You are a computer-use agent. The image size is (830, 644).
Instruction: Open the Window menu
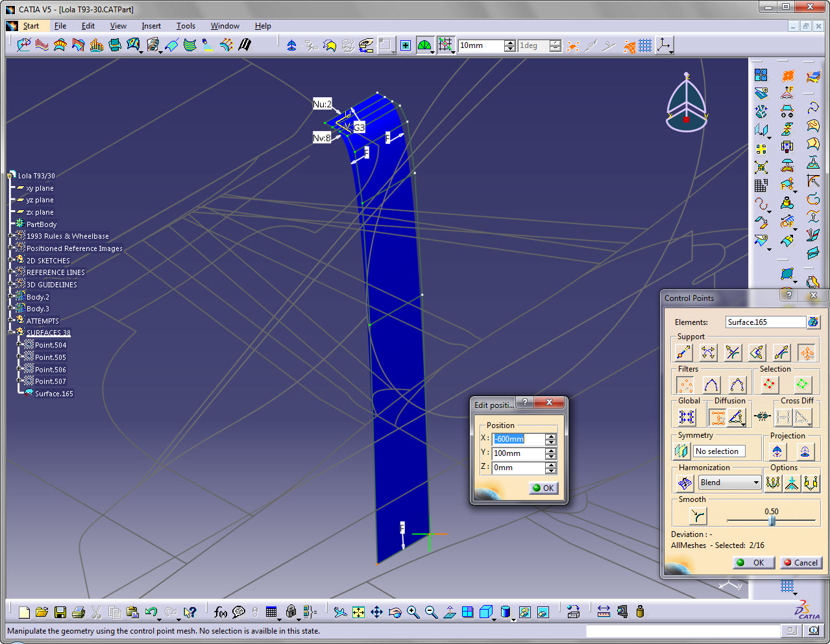[225, 26]
